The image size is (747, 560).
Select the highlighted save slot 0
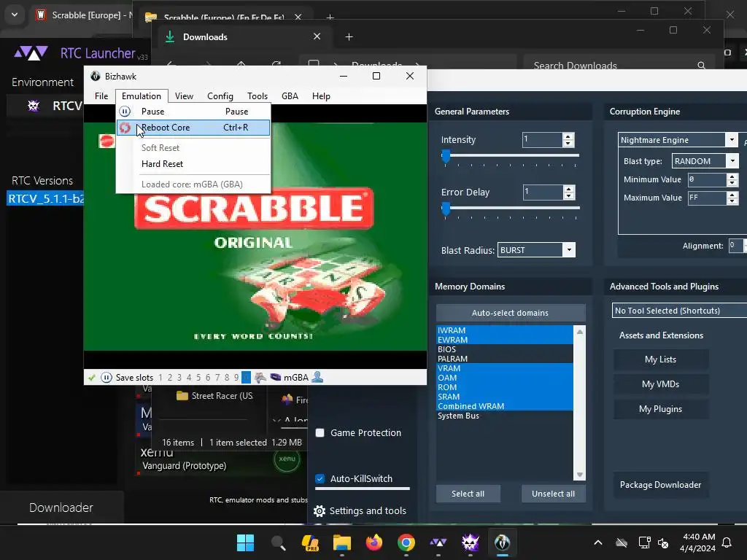pyautogui.click(x=246, y=378)
